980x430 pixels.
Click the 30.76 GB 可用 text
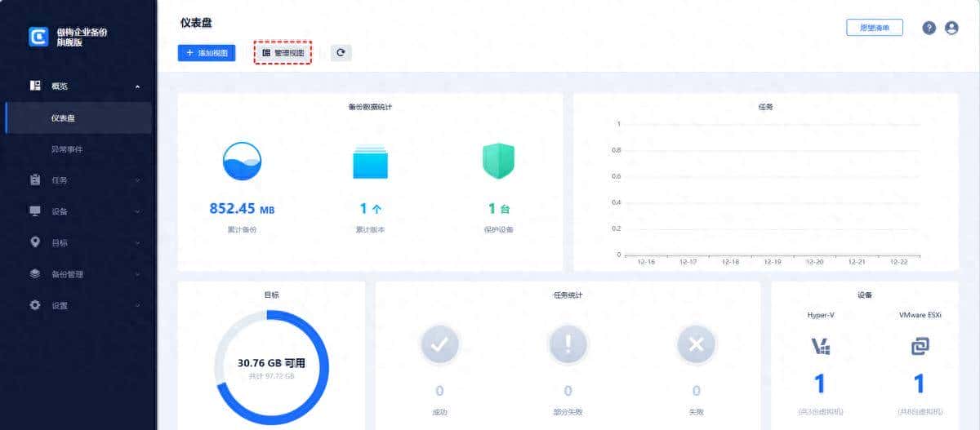pyautogui.click(x=271, y=362)
